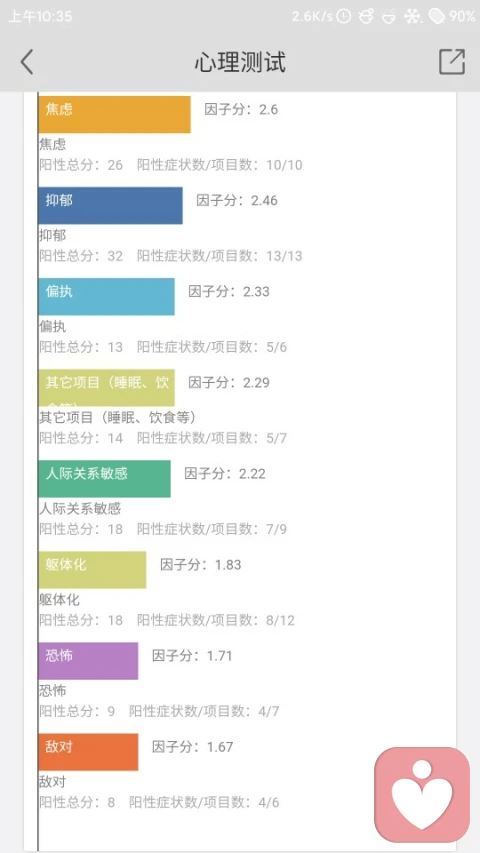Tap the 心理测试 page title
Viewport: 480px width, 853px height.
coord(240,62)
